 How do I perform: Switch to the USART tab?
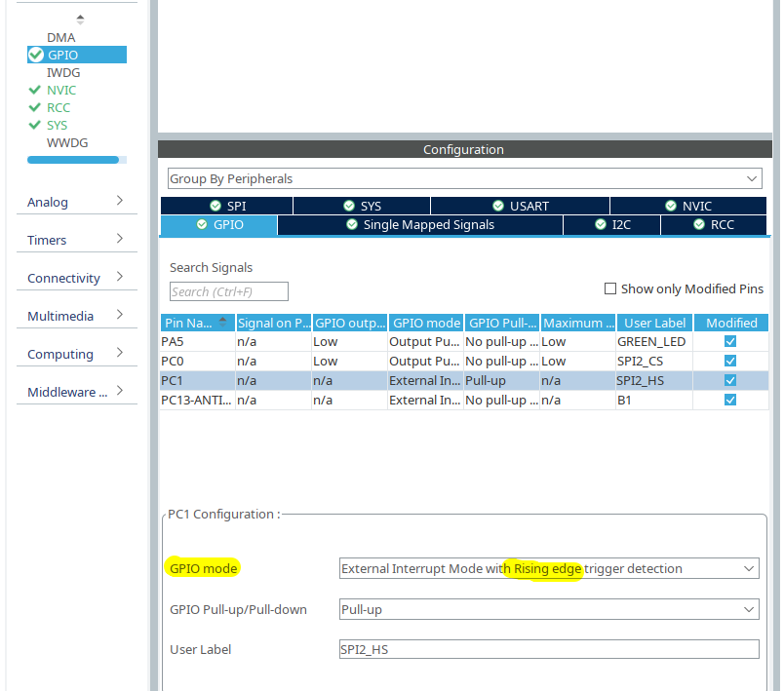click(520, 206)
